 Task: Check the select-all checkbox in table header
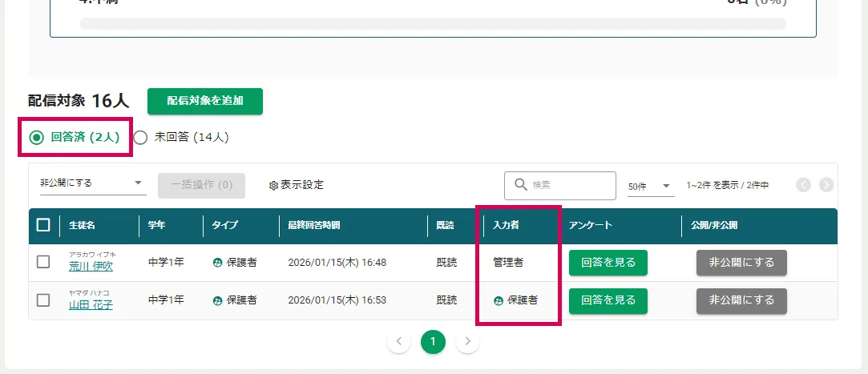click(x=43, y=225)
